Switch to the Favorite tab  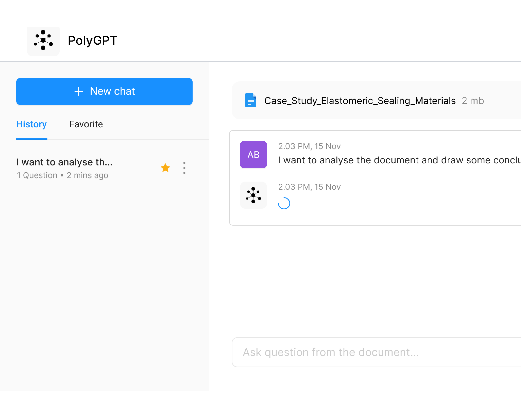86,124
